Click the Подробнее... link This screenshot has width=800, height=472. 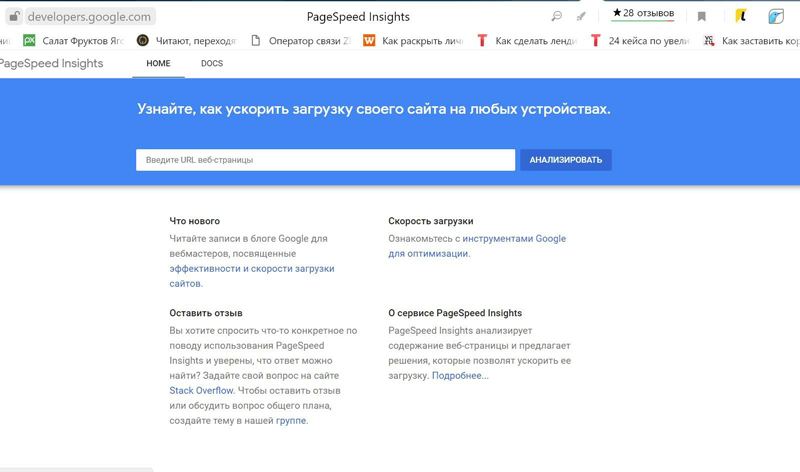tap(460, 376)
